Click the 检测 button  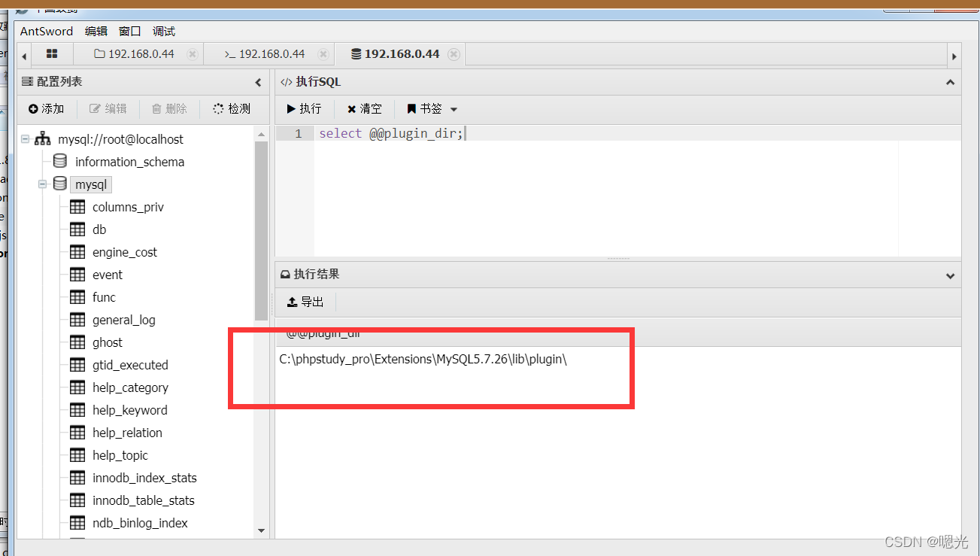point(232,109)
